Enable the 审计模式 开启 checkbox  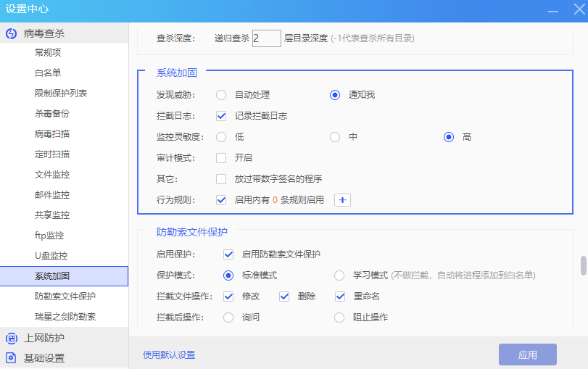tap(221, 158)
